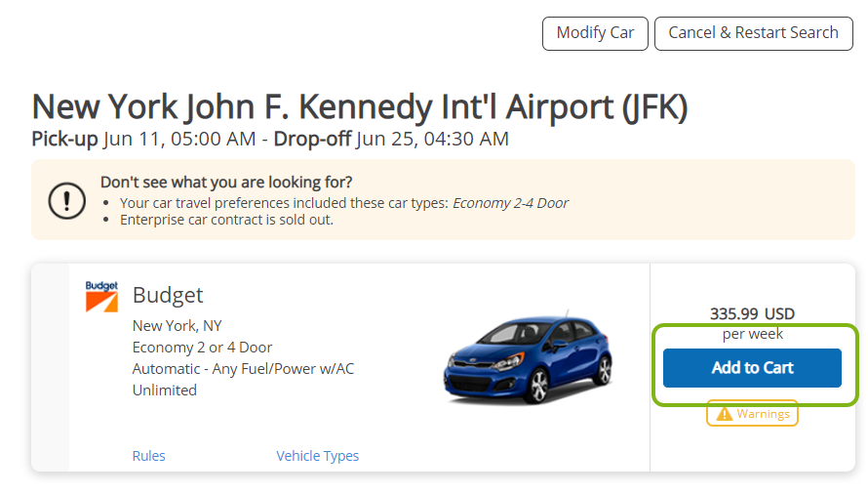Open the Vehicle Types link

point(317,456)
